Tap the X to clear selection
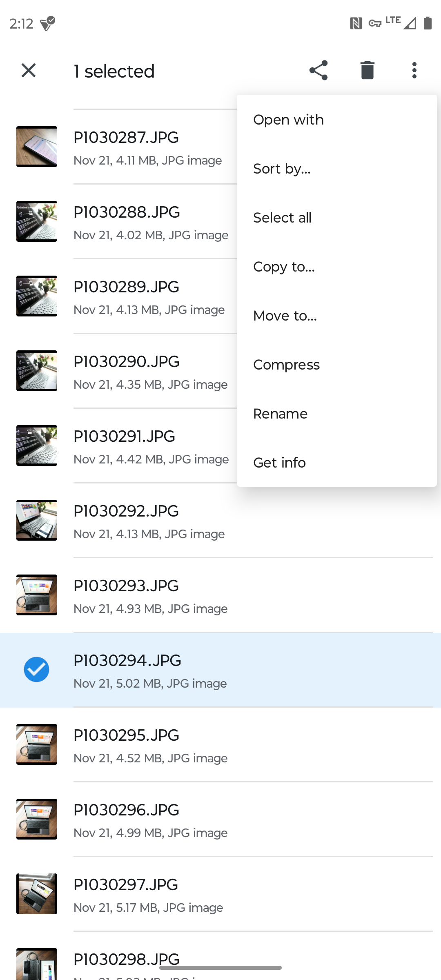The image size is (441, 980). pyautogui.click(x=29, y=70)
